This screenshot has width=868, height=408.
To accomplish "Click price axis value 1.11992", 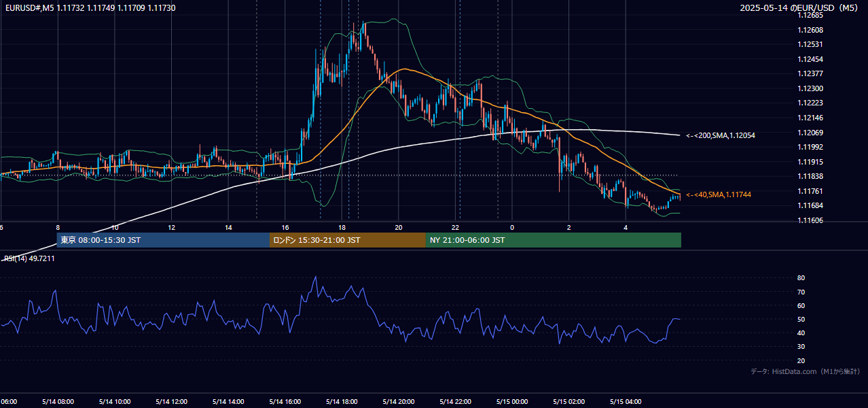I will coord(811,147).
